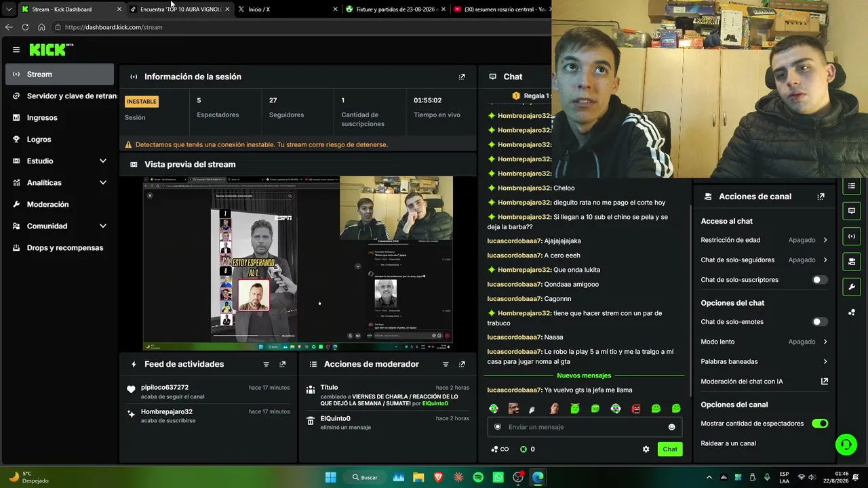
Task: Click the stream preview thumbnail
Action: pyautogui.click(x=298, y=263)
